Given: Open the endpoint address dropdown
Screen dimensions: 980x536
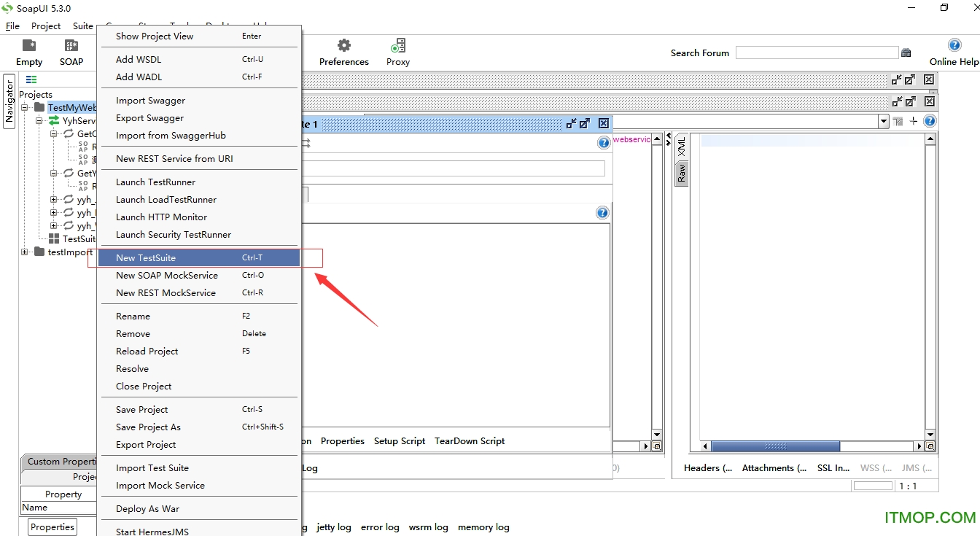Looking at the screenshot, I should (884, 121).
